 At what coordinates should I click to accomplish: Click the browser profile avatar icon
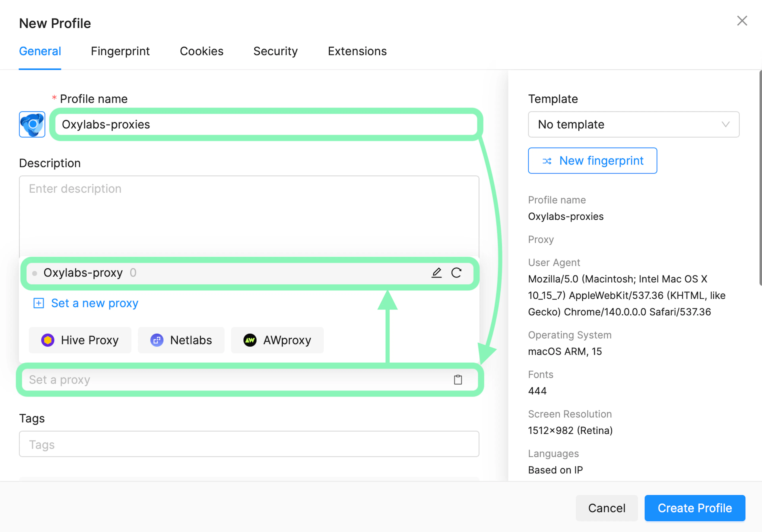point(32,124)
